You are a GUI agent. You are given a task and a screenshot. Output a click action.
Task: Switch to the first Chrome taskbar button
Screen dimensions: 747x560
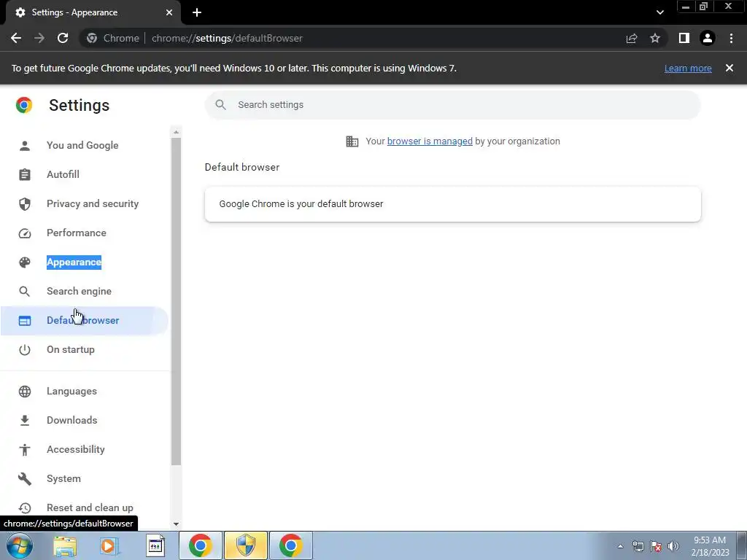201,545
